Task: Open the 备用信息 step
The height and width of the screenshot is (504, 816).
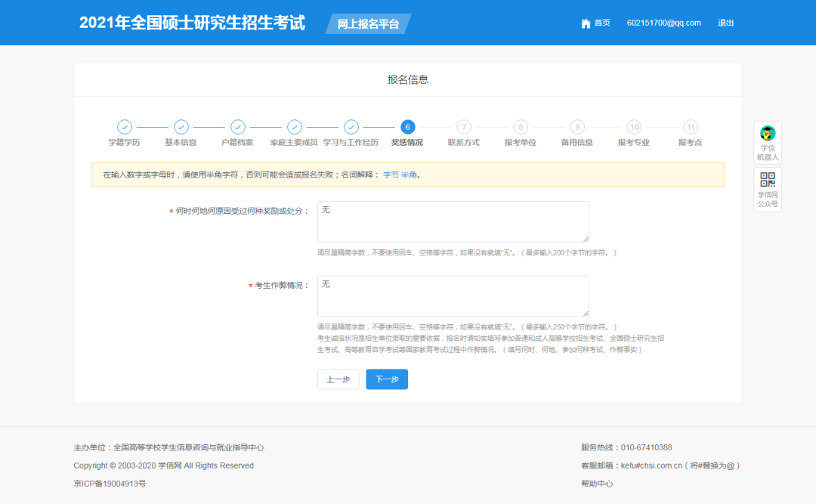Action: (576, 127)
